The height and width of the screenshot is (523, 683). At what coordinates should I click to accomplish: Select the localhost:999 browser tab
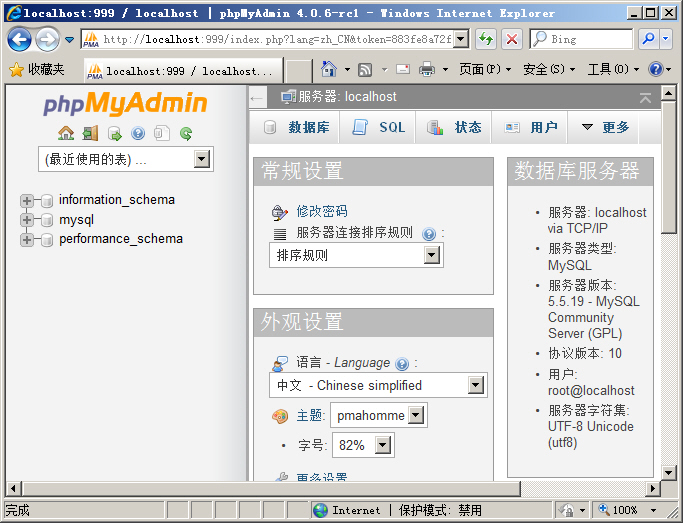click(x=183, y=71)
